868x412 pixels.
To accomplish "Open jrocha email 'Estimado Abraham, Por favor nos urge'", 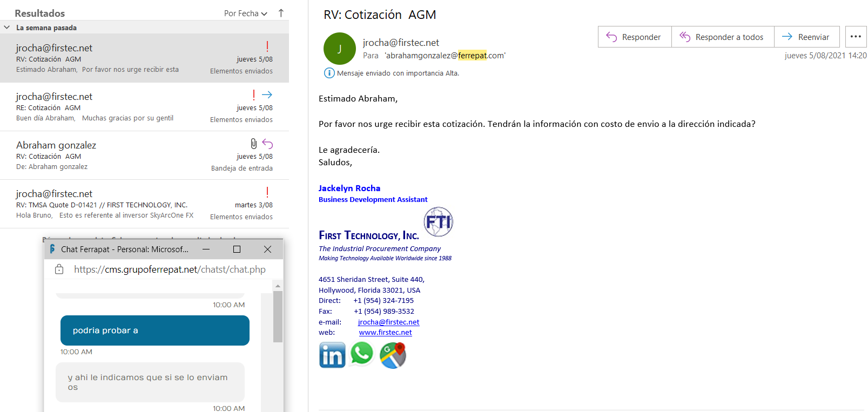I will [x=144, y=58].
